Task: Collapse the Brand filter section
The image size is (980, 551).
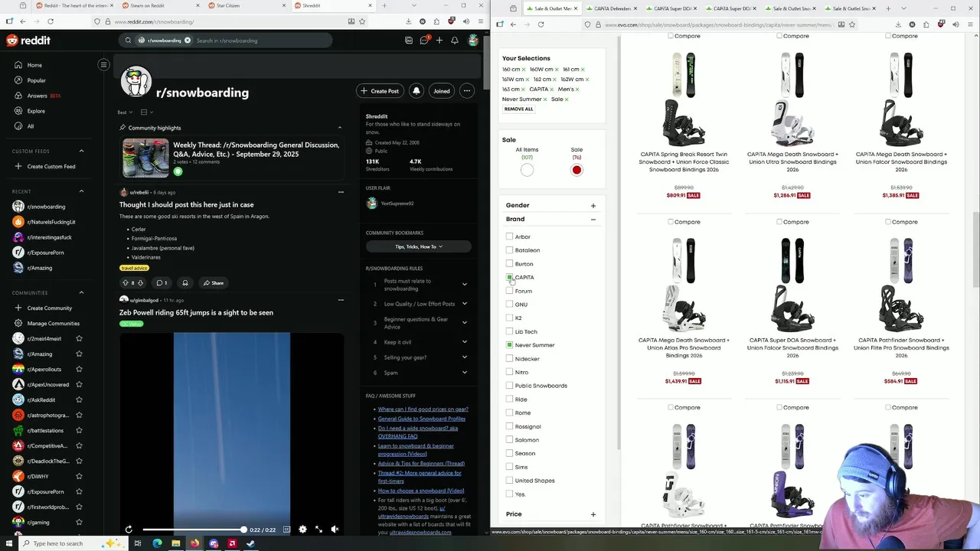Action: pyautogui.click(x=593, y=219)
